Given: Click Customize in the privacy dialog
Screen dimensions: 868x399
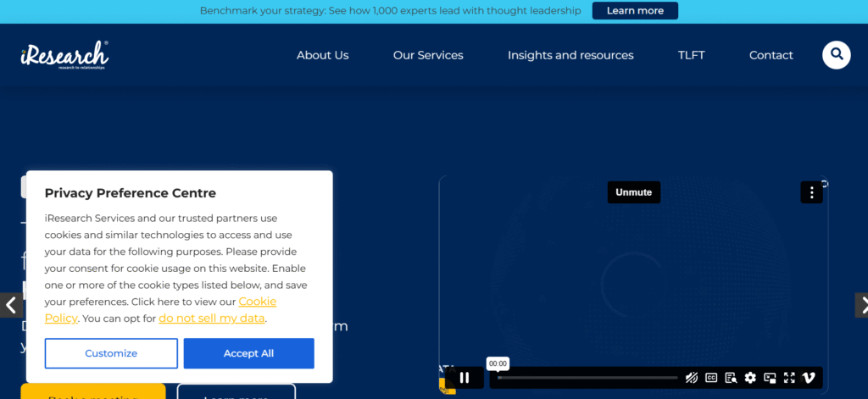Looking at the screenshot, I should pyautogui.click(x=111, y=353).
